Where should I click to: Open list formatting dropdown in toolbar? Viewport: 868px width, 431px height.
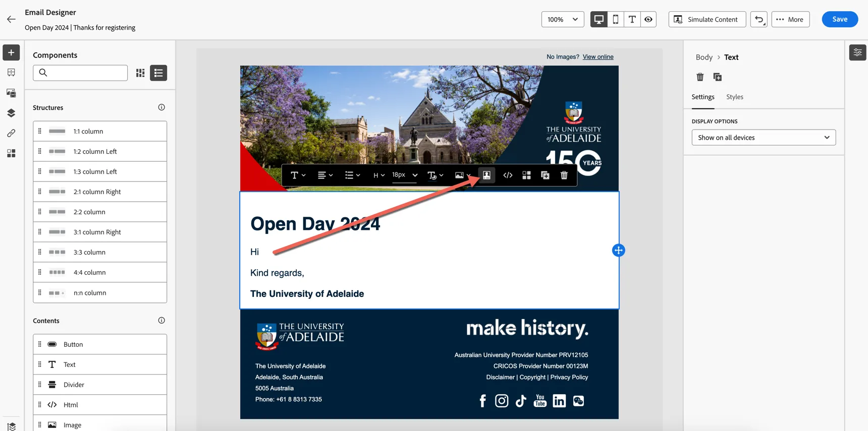pos(352,175)
